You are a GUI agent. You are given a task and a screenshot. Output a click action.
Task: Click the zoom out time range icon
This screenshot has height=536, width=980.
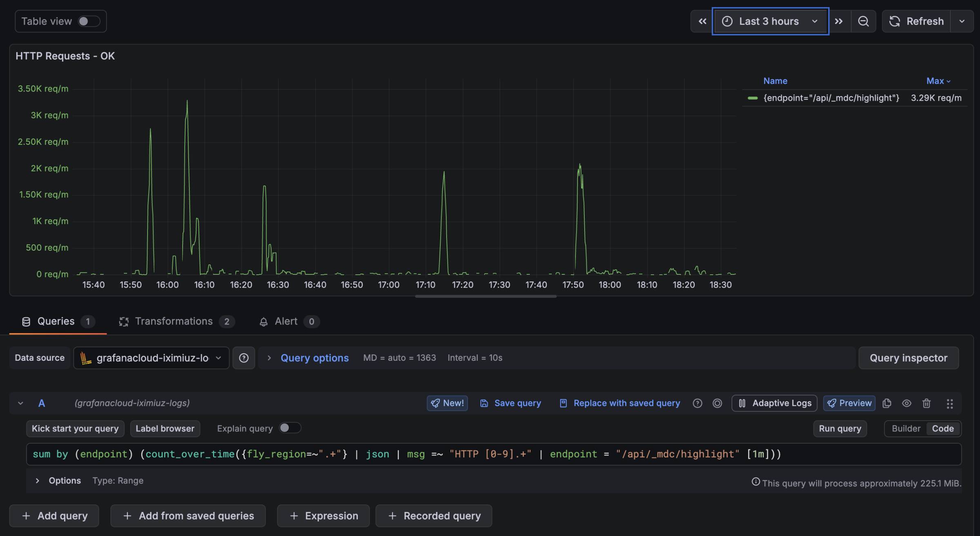[x=863, y=21]
